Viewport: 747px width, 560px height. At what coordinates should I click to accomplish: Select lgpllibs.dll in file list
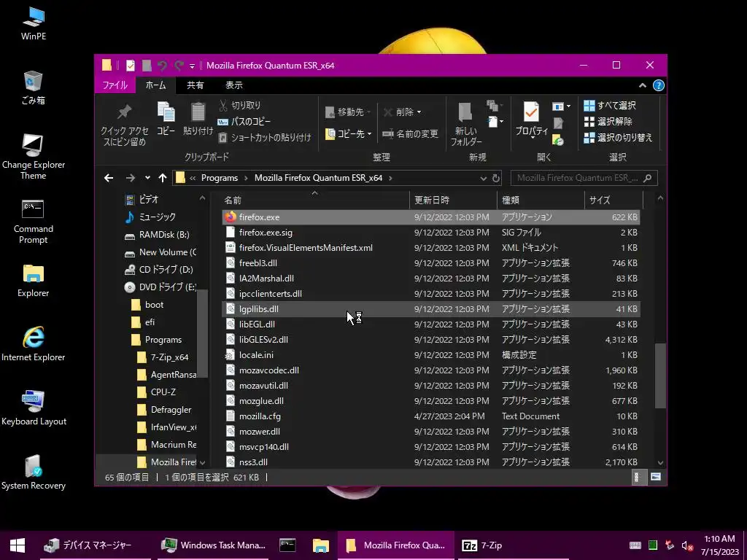tap(431, 309)
